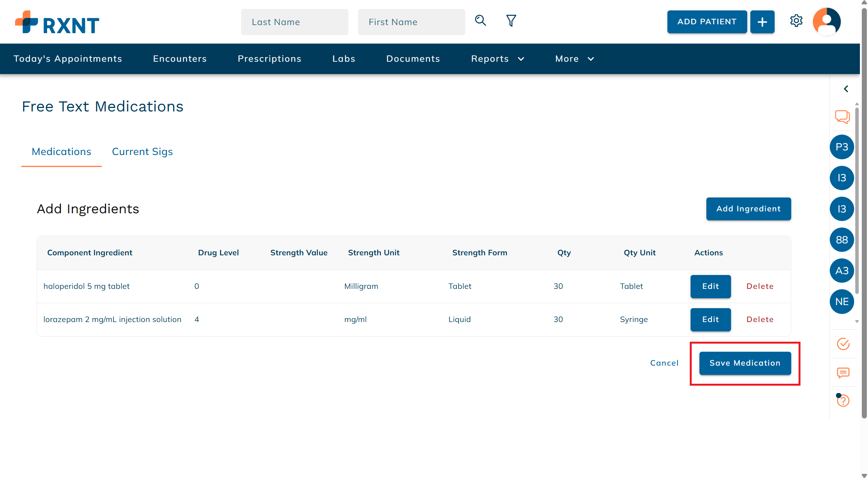Open the user profile avatar
The width and height of the screenshot is (868, 479).
click(x=826, y=22)
